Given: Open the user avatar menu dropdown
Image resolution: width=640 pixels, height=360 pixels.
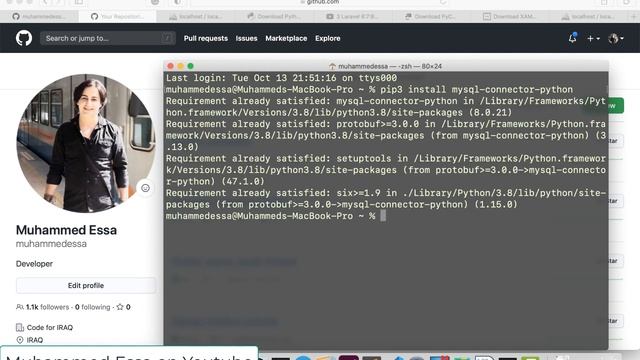Looking at the screenshot, I should (x=616, y=38).
